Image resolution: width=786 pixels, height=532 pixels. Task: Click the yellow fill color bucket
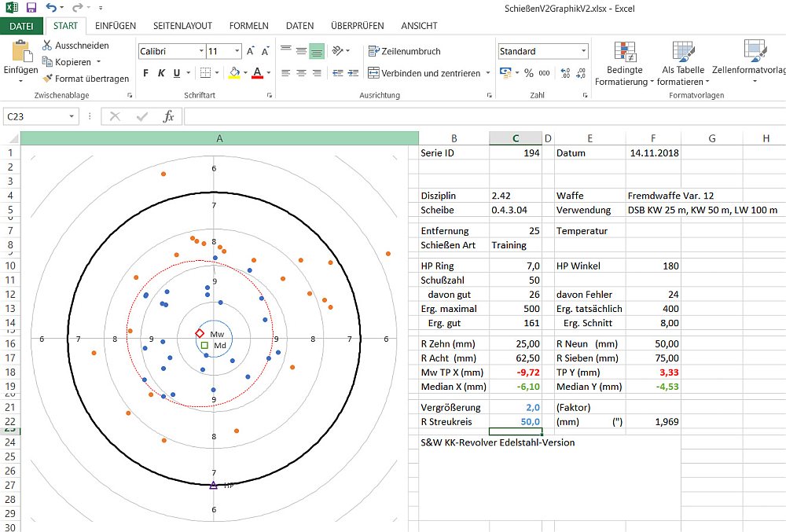[x=233, y=73]
